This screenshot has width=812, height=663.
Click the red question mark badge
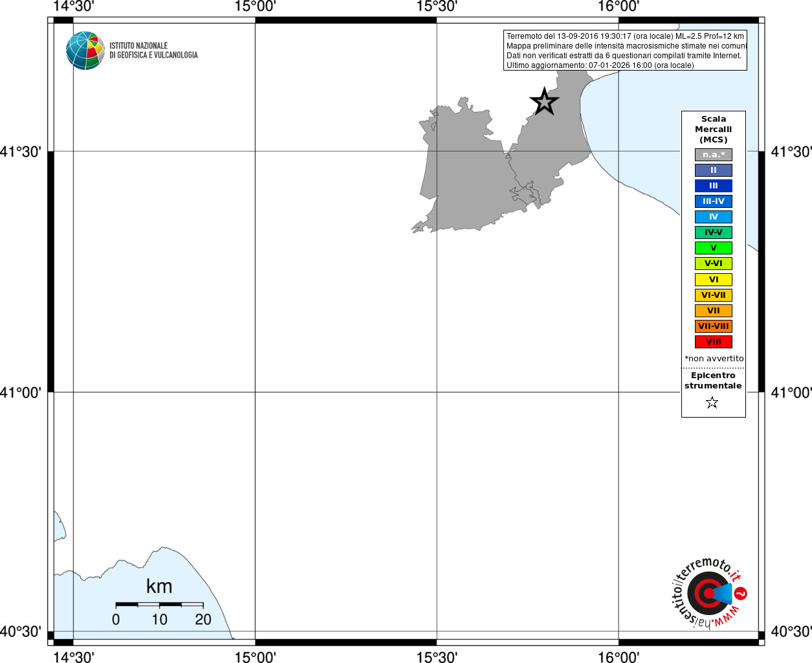[x=741, y=593]
